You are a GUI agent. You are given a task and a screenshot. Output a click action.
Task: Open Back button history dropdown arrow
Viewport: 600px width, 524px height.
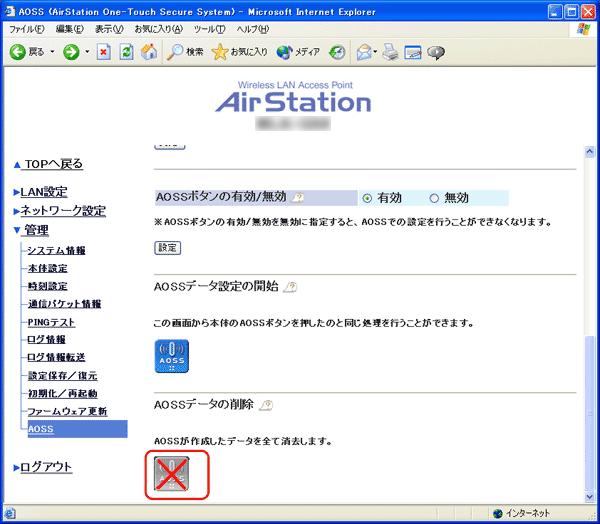coord(52,51)
